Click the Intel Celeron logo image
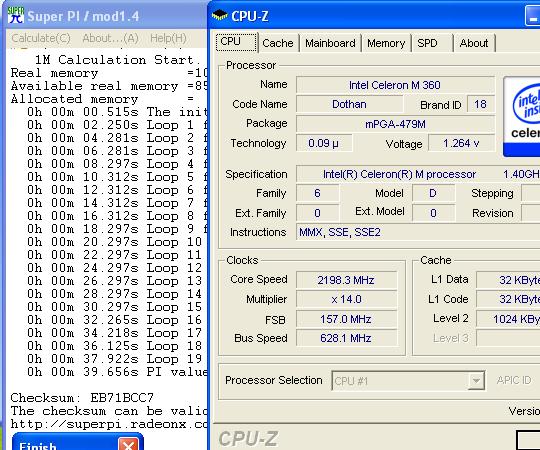The image size is (540, 450). click(522, 116)
